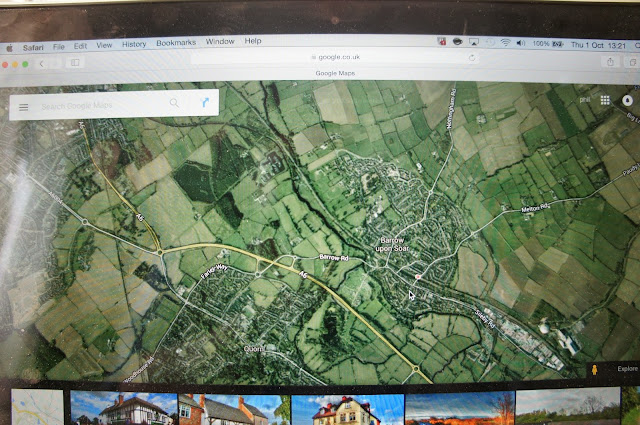640x425 pixels.
Task: Click the Sileby Rd label
Action: 485,318
